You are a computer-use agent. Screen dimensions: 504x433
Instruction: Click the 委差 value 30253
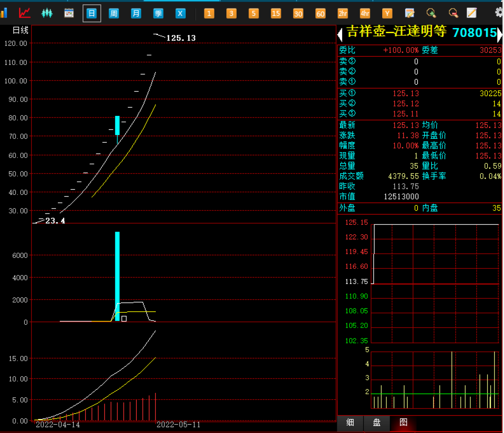[490, 50]
